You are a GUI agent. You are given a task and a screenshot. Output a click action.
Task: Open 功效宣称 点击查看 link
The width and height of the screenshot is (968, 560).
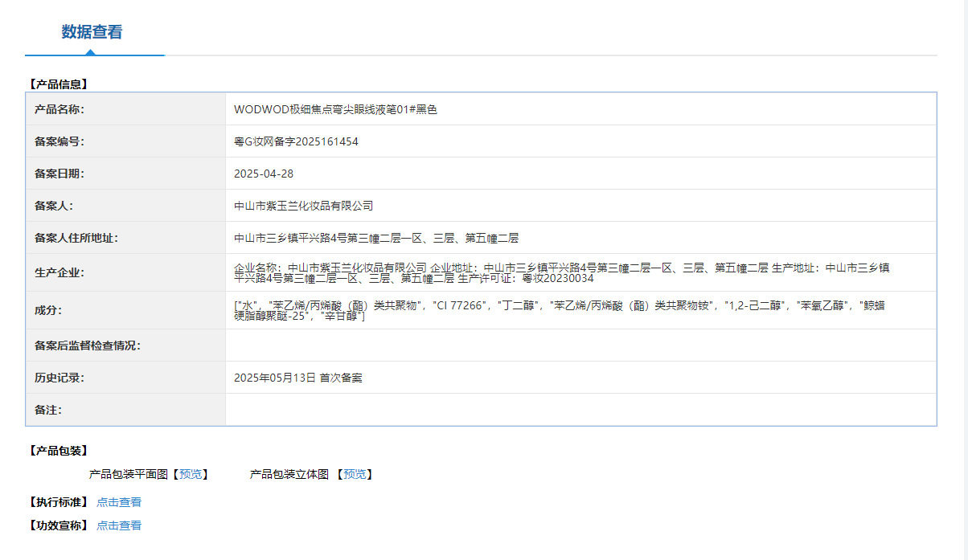tap(119, 525)
